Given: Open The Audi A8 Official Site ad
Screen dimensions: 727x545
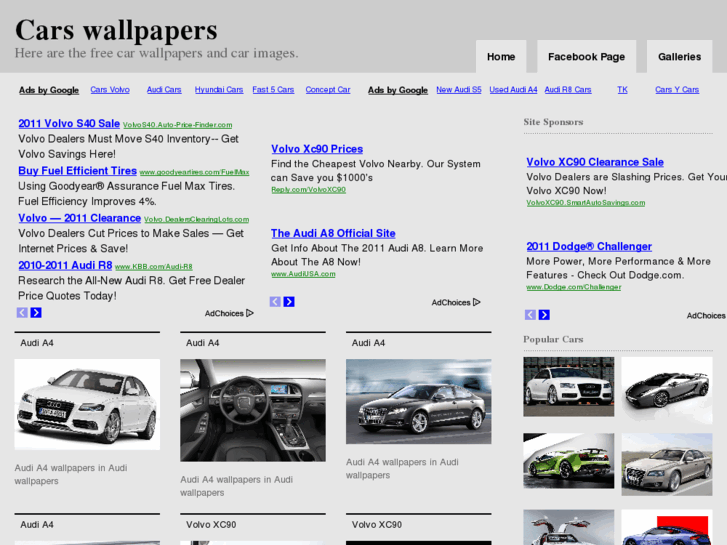Looking at the screenshot, I should 333,233.
